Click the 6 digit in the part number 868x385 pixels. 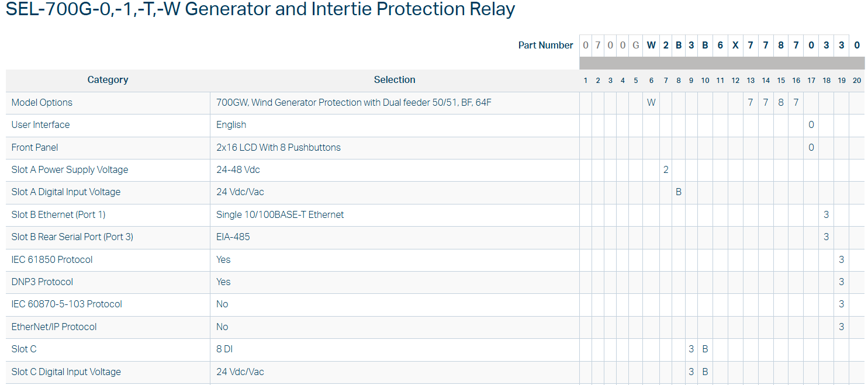720,45
